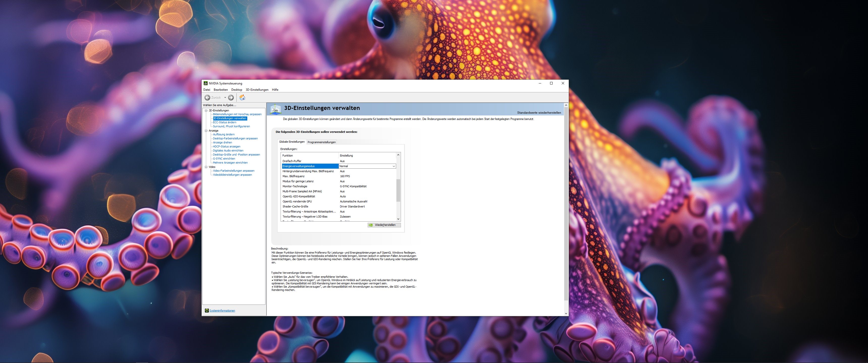Collapse the 3D-Einstellungen tree node

(206, 110)
